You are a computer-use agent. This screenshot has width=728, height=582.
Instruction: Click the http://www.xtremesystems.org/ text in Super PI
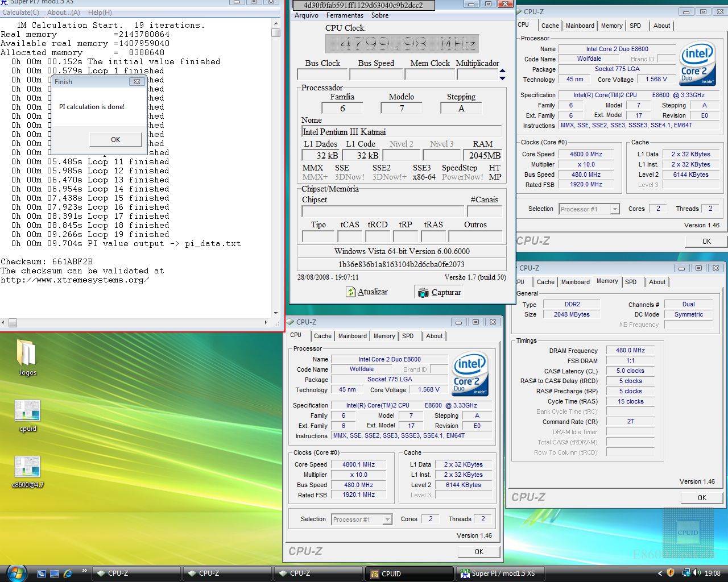(75, 280)
